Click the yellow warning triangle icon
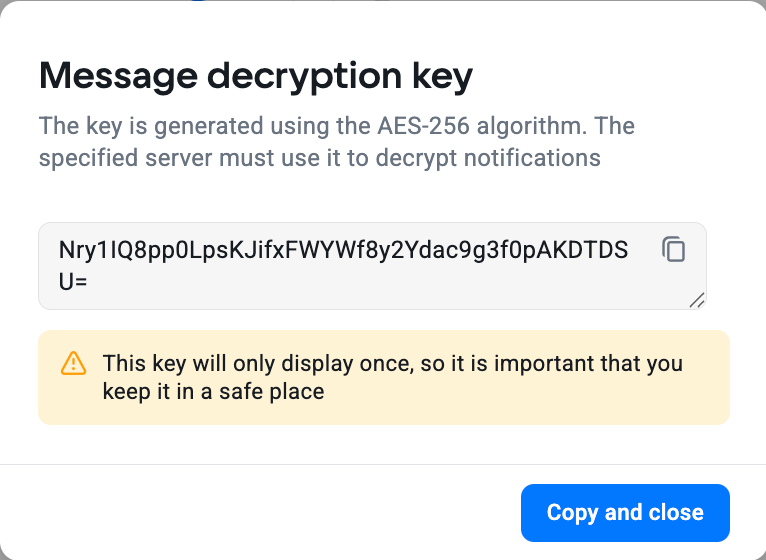The image size is (766, 560). click(x=73, y=363)
